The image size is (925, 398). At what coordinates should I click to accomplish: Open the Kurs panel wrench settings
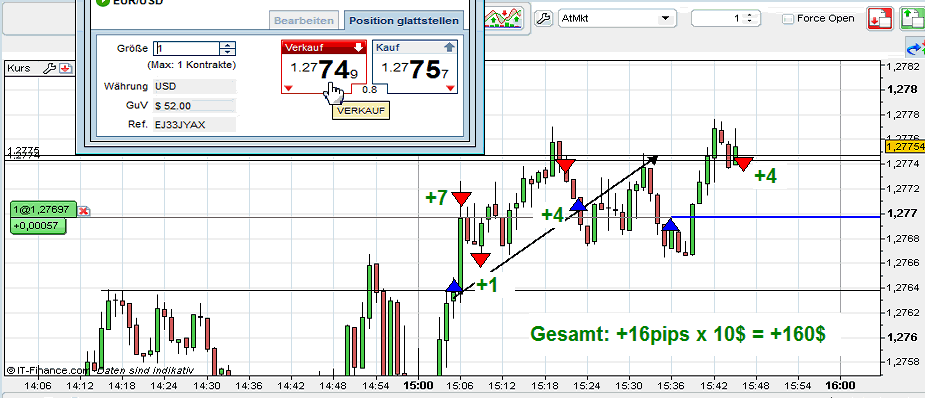coord(50,68)
